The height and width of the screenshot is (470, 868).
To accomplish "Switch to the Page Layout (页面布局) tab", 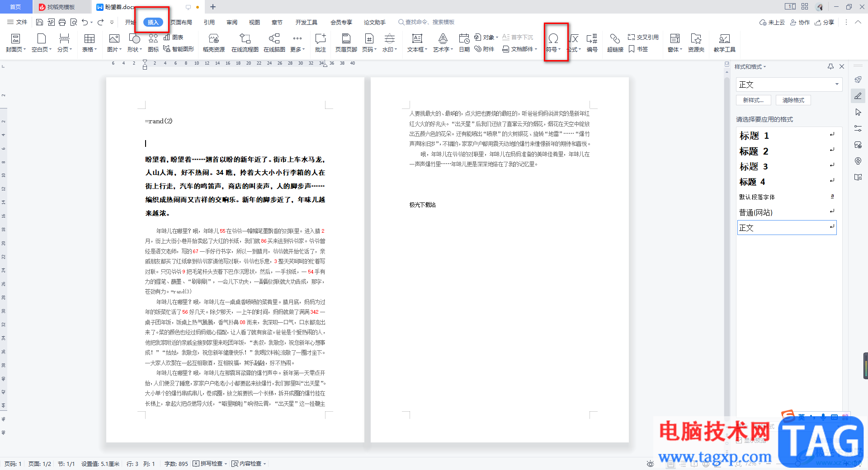I will click(x=181, y=22).
